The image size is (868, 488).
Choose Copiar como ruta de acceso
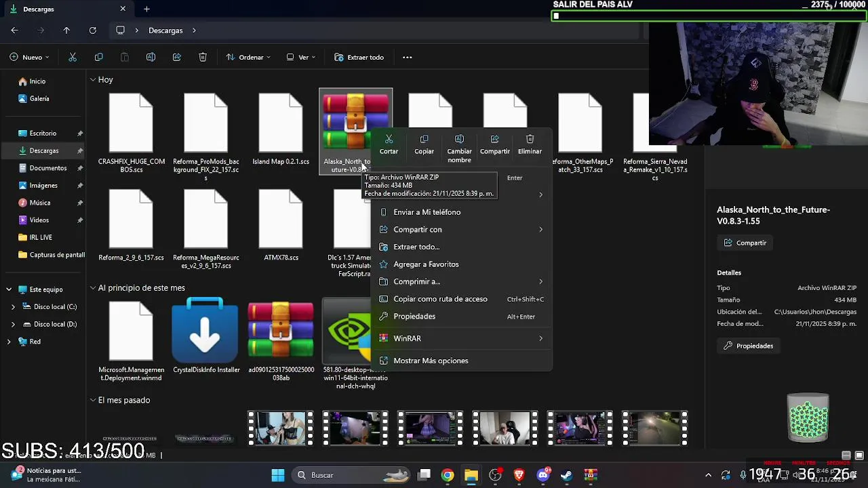tap(462, 299)
